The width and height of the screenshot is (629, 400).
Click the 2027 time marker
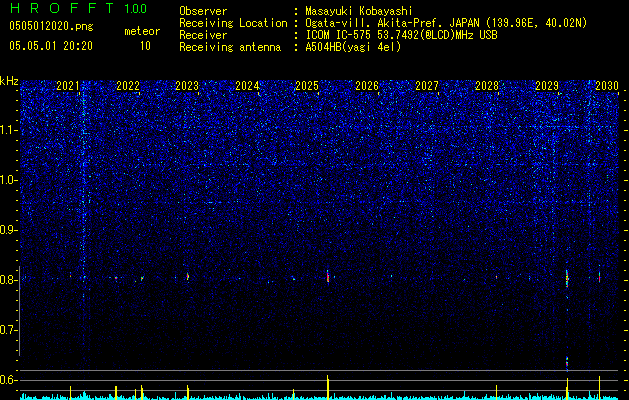click(x=427, y=86)
